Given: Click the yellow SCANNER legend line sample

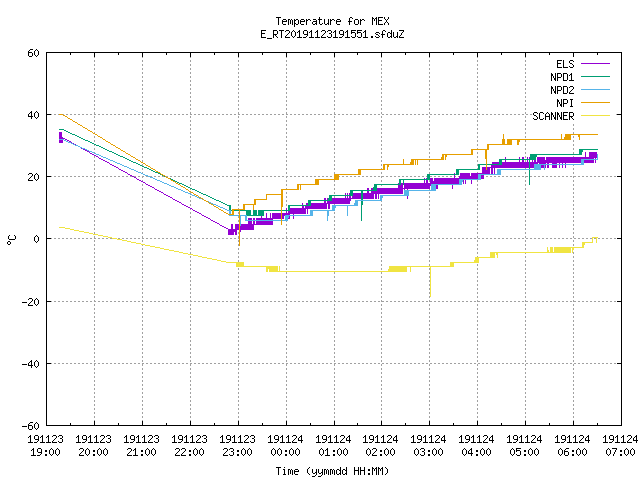Looking at the screenshot, I should [x=595, y=116].
